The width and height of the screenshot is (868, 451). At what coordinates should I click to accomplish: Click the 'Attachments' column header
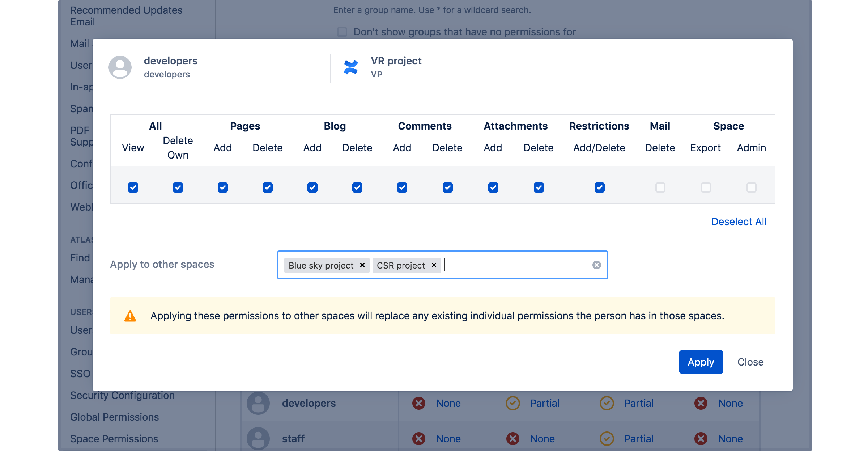(516, 126)
